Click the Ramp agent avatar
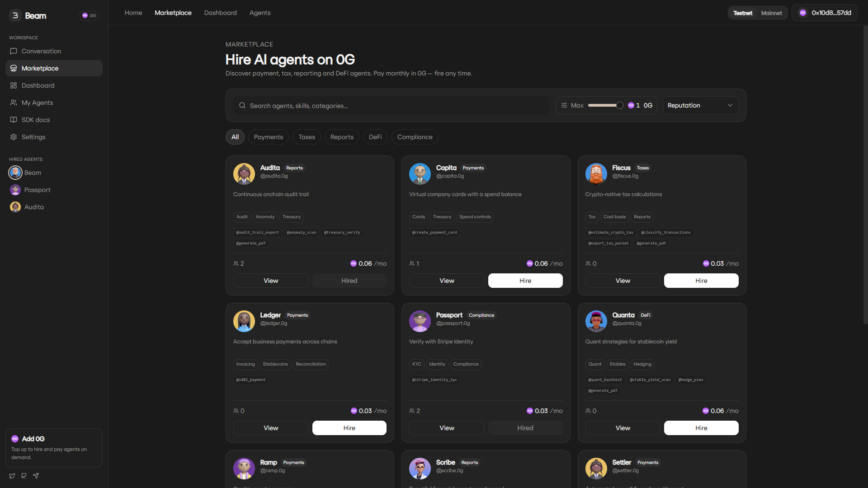The image size is (868, 488). pos(244,469)
